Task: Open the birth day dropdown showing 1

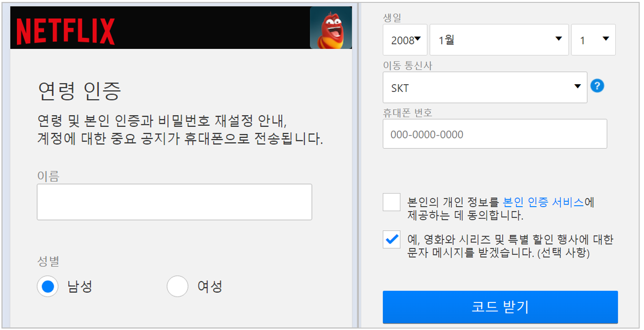Action: pos(593,40)
